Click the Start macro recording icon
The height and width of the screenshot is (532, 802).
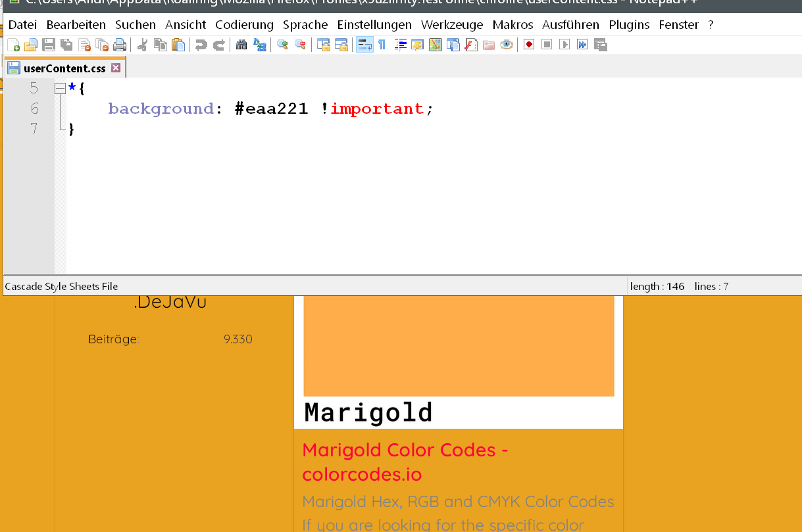point(529,45)
